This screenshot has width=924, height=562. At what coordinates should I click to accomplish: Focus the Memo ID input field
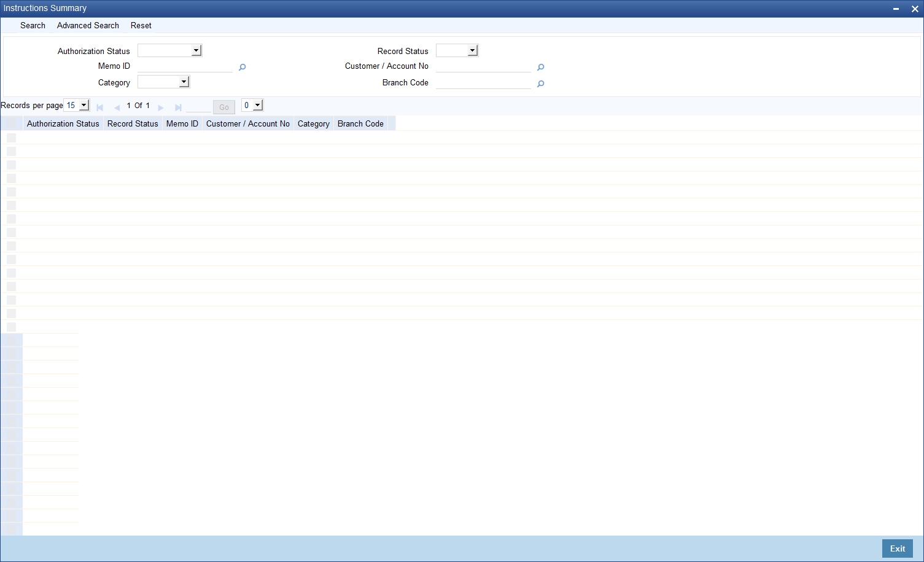[x=185, y=66]
